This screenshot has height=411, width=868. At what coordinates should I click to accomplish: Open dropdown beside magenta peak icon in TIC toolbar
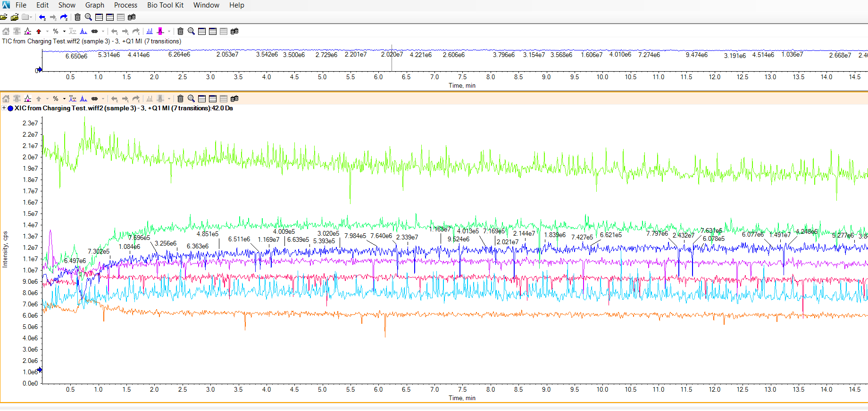pos(169,32)
